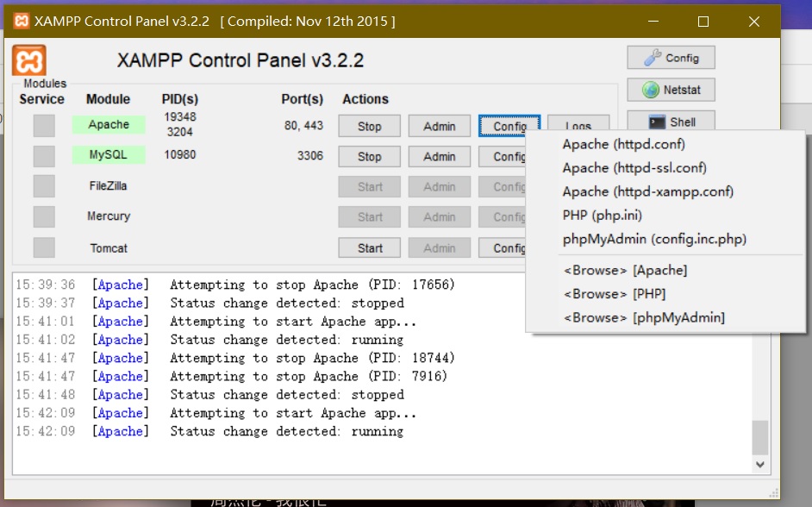Choose Apache (httpd-ssl.conf) from the menu
This screenshot has width=812, height=507.
(x=665, y=168)
